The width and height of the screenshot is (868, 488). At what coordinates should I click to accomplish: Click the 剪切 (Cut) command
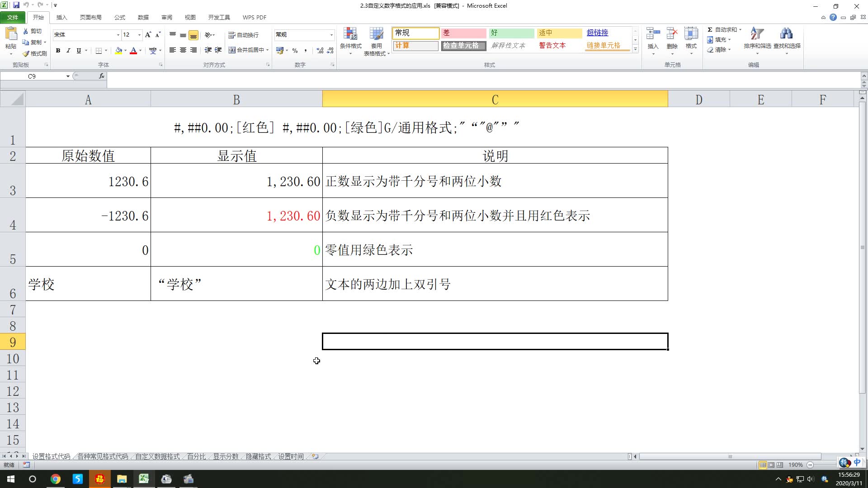[x=34, y=31]
